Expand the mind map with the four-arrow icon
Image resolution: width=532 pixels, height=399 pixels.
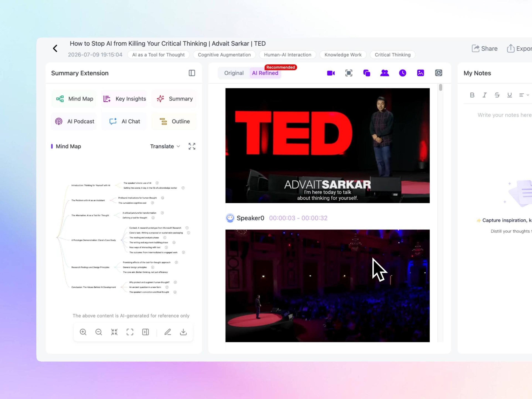click(x=192, y=146)
